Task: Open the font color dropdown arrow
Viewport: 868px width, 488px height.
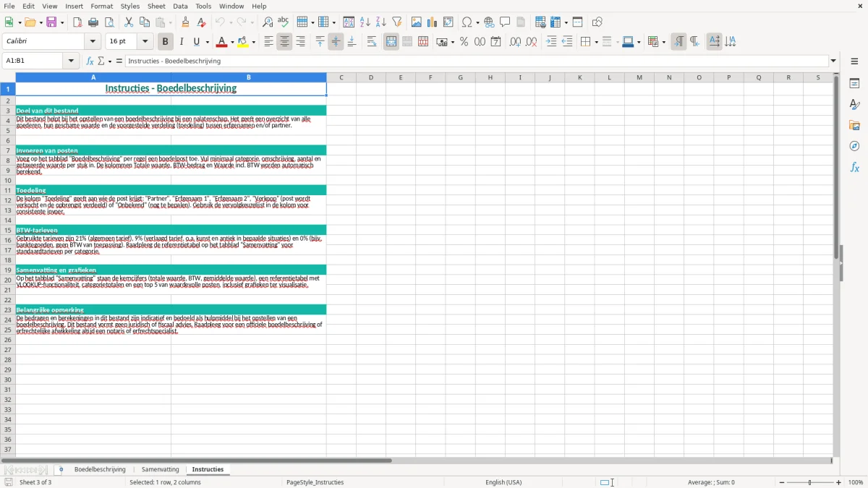Action: (x=231, y=42)
